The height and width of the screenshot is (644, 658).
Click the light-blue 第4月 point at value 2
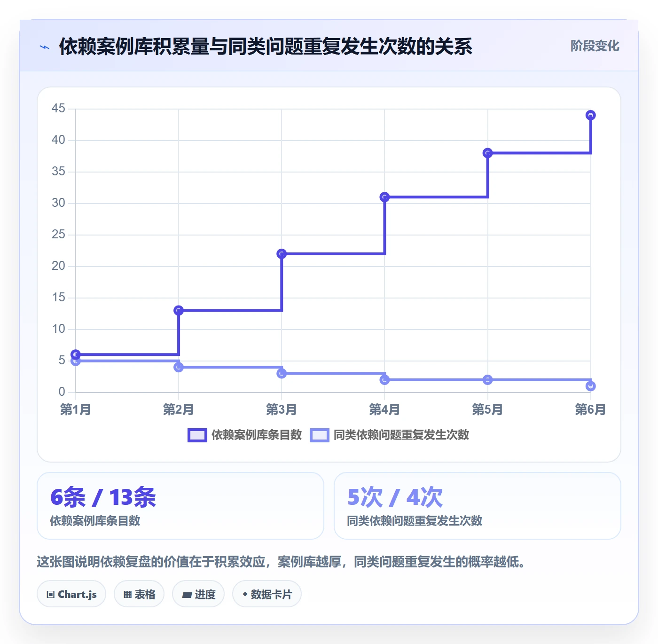click(x=384, y=380)
